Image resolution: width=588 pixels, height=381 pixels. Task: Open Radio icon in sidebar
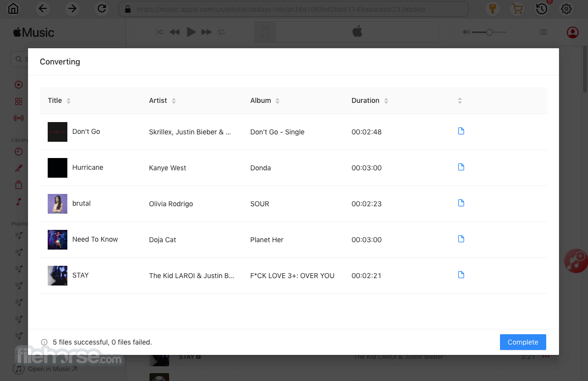[19, 118]
